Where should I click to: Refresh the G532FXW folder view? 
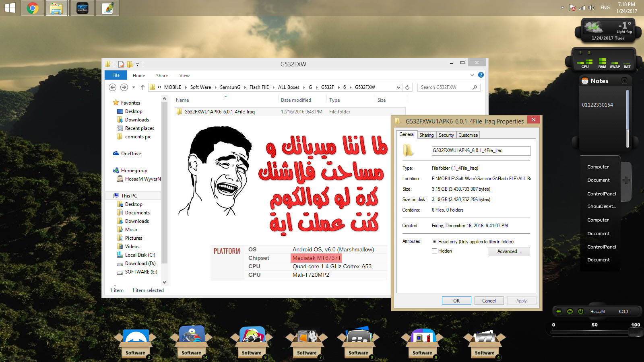pos(407,87)
